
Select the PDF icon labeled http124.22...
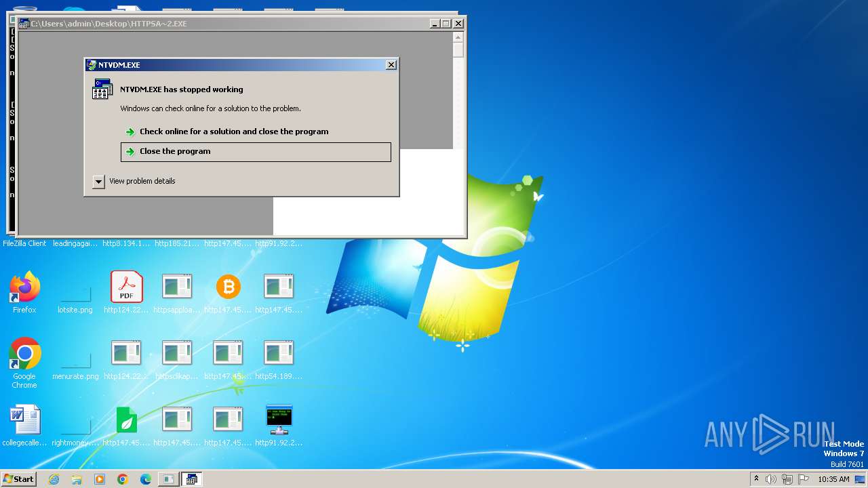click(x=126, y=293)
